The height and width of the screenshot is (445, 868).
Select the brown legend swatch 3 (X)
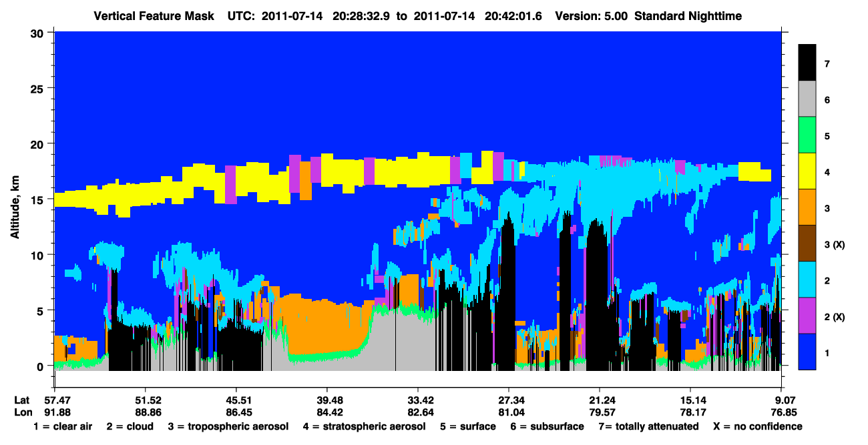click(807, 244)
